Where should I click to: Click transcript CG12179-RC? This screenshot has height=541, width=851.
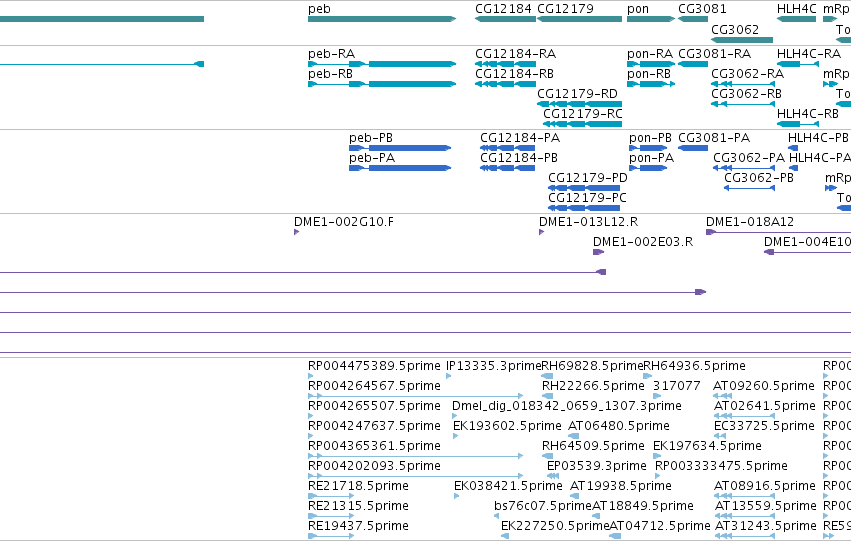click(x=583, y=114)
